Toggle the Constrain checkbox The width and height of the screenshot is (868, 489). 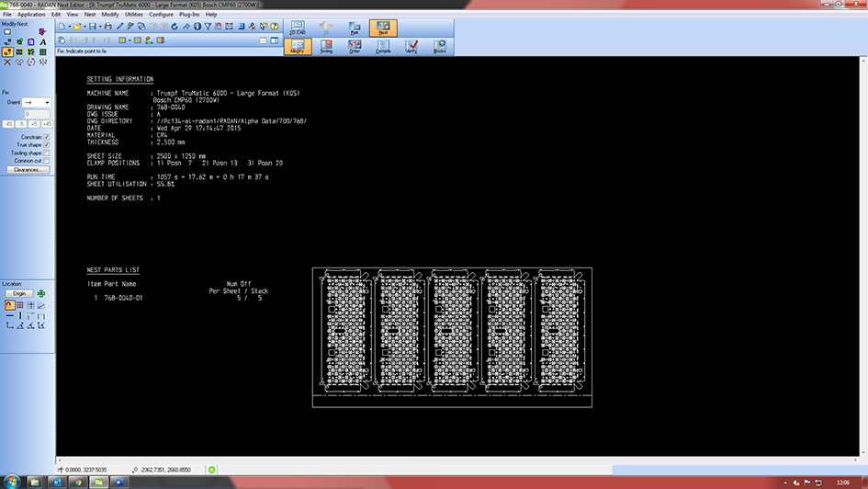(47, 137)
